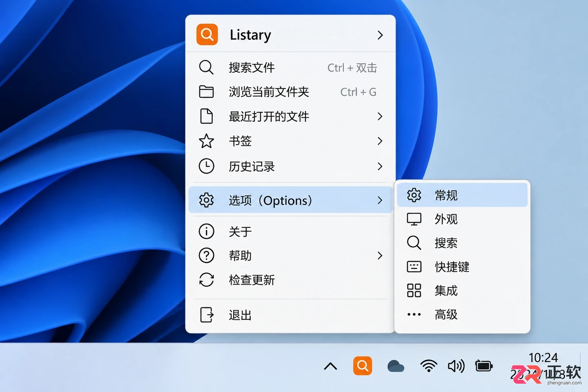Image resolution: width=588 pixels, height=392 pixels.
Task: Choose 搜索文件 from the menu
Action: pos(290,67)
